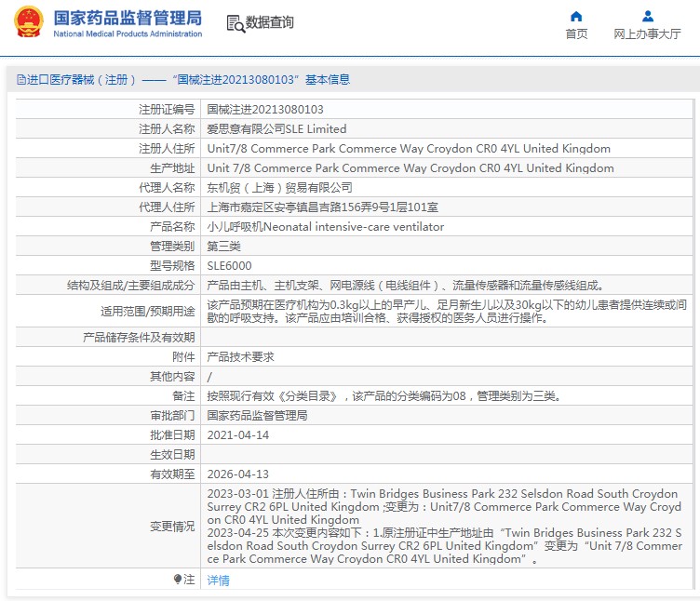Viewport: 700px width, 601px height.
Task: Click the 网上办事大厅 person icon
Action: pyautogui.click(x=647, y=16)
